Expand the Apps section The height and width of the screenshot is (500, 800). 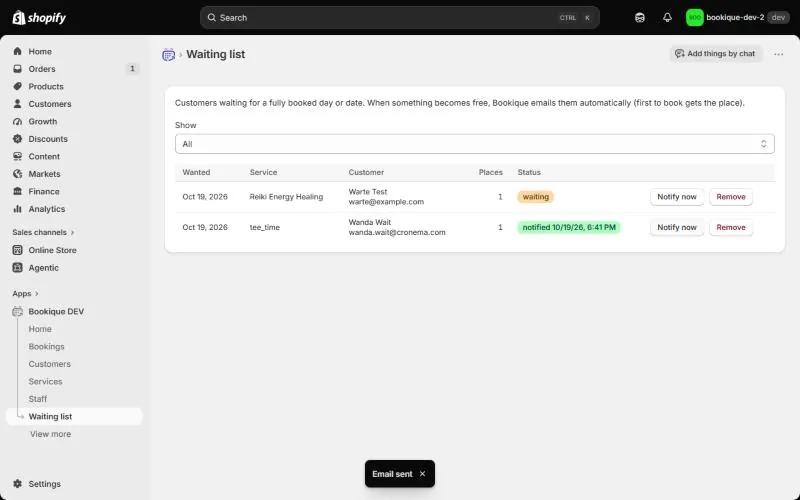pyautogui.click(x=26, y=293)
